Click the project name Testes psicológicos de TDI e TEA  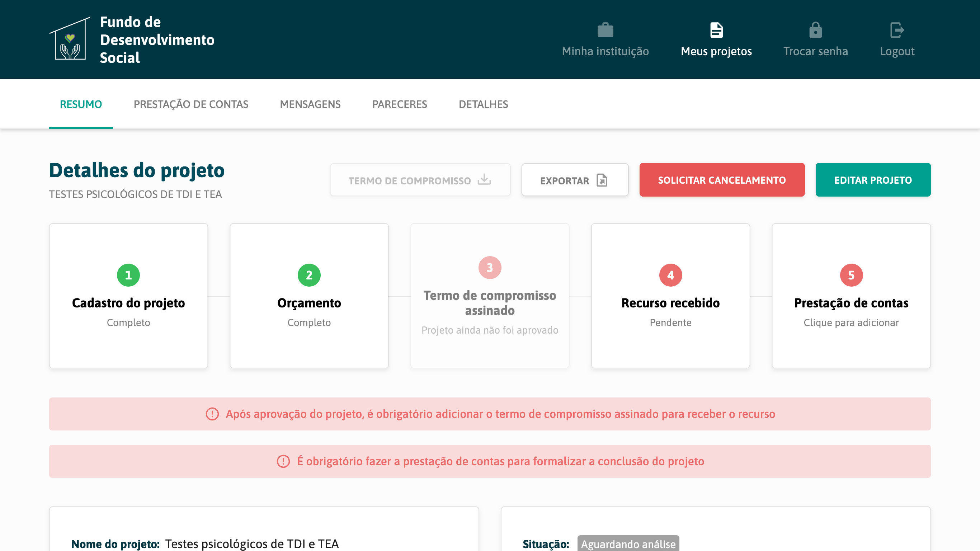251,544
